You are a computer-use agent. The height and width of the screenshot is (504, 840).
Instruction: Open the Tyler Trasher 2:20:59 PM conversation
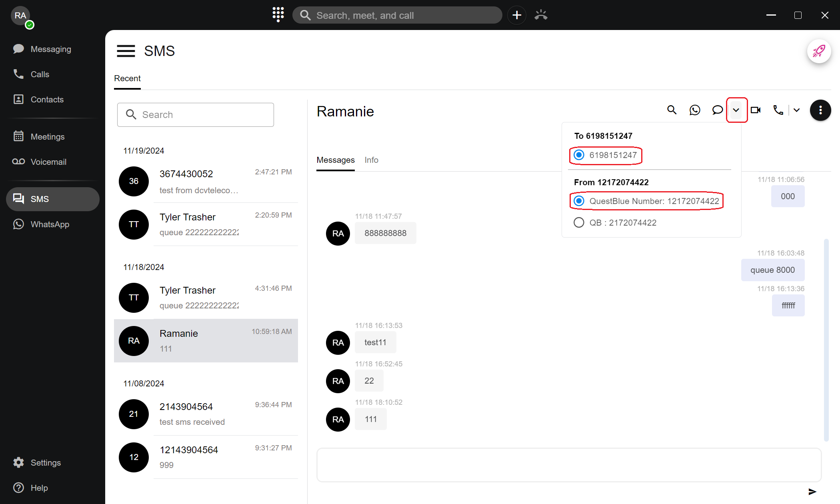pyautogui.click(x=206, y=224)
